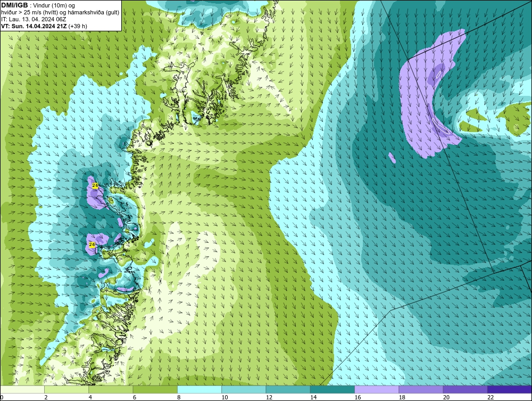The height and width of the screenshot is (401, 532).
Task: Click the legend scale number 20
Action: [x=446, y=398]
